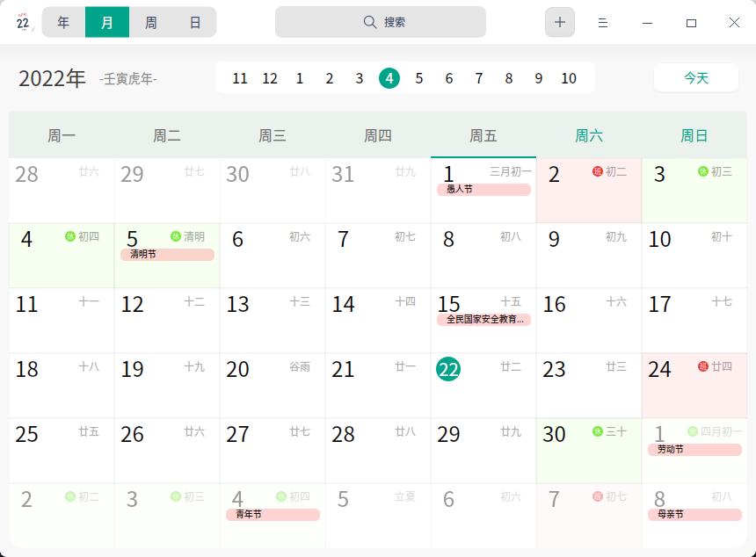
Task: Click 周六 weekday column header
Action: coord(589,136)
